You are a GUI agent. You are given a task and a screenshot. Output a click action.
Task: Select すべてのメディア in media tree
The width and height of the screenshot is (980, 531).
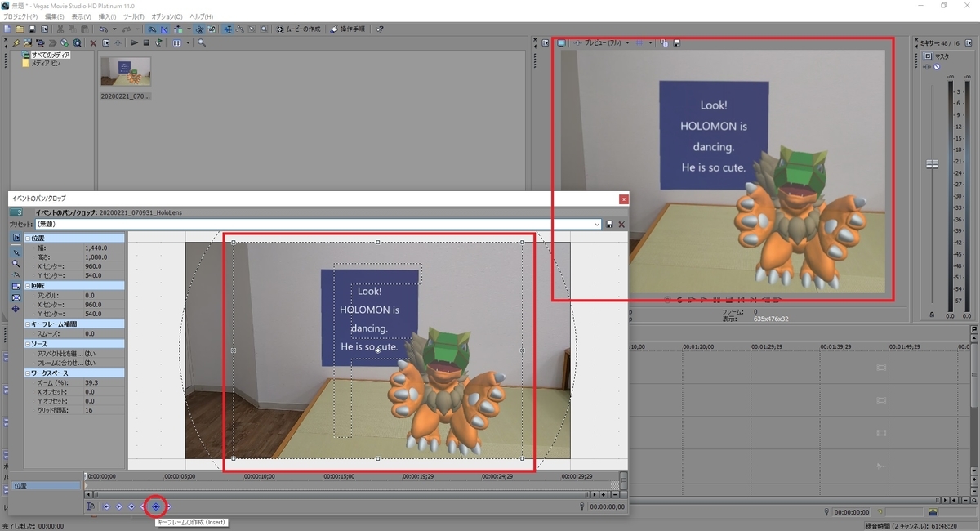51,55
